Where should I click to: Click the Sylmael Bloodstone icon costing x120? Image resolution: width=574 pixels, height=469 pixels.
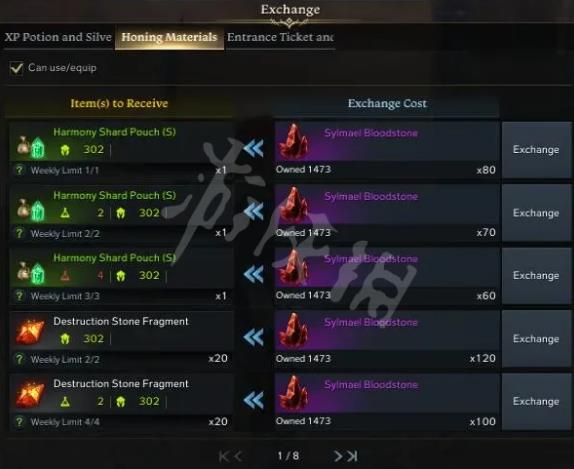point(292,330)
